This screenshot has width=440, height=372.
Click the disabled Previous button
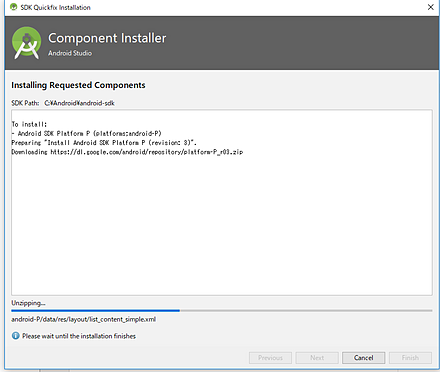pyautogui.click(x=270, y=358)
